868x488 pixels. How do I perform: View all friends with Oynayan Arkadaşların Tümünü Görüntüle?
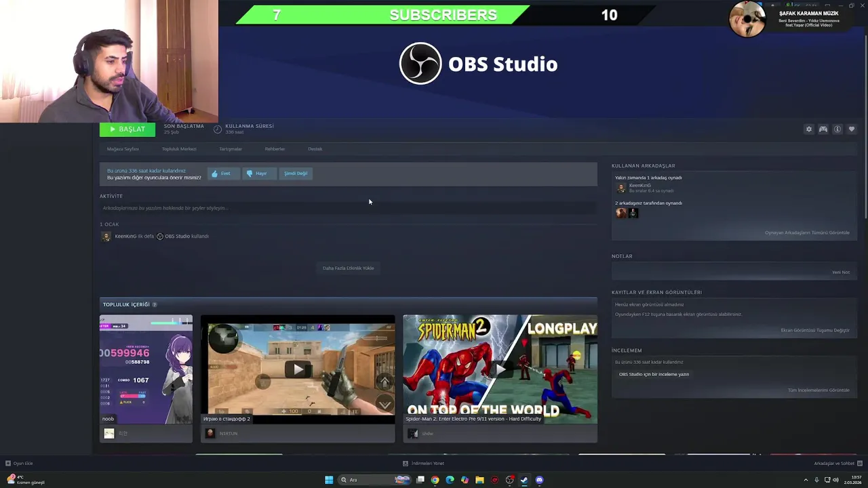807,232
